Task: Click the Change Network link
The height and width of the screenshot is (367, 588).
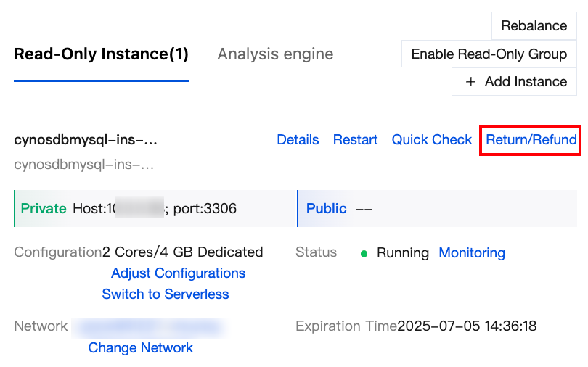Action: pyautogui.click(x=140, y=348)
